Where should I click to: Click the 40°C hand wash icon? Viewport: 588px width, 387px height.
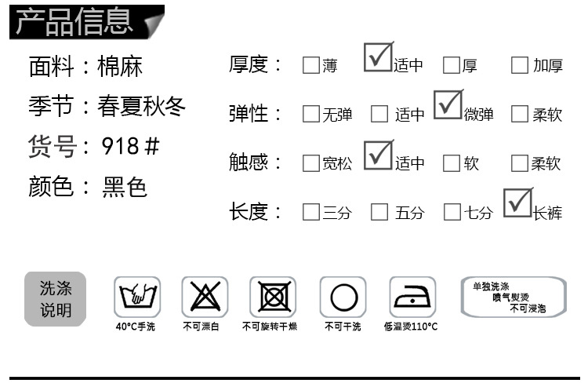pos(137,297)
